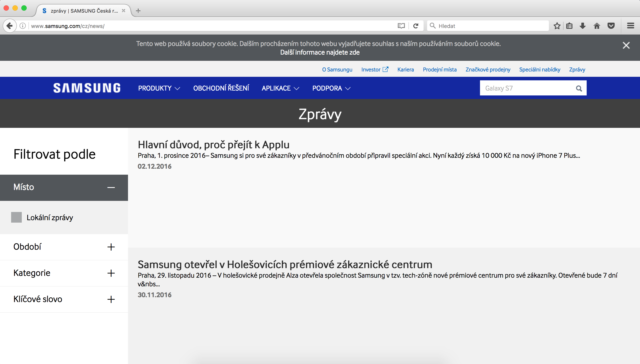Reload the page with refresh icon
The width and height of the screenshot is (640, 364).
[x=416, y=26]
